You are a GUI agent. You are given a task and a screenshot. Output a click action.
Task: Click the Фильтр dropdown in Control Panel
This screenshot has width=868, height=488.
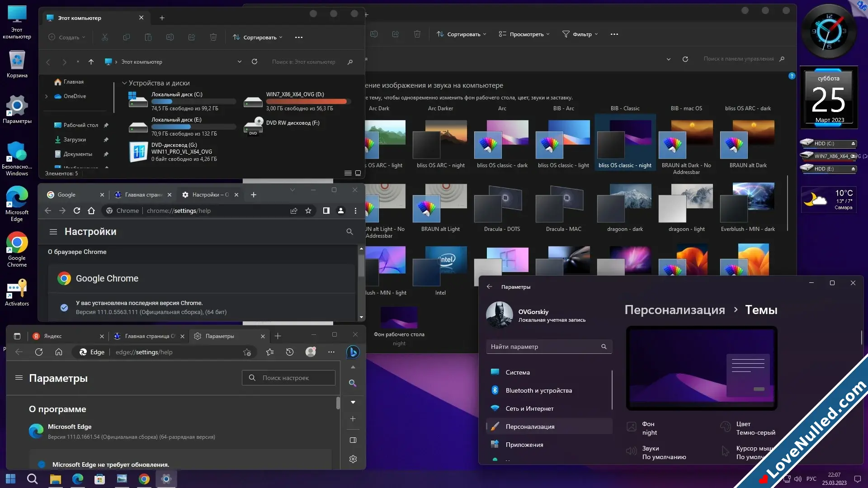[x=582, y=34]
